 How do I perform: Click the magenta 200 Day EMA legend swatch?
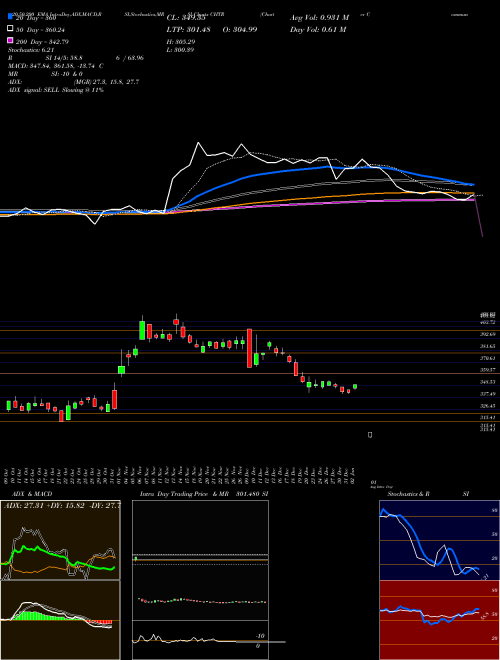[10, 41]
